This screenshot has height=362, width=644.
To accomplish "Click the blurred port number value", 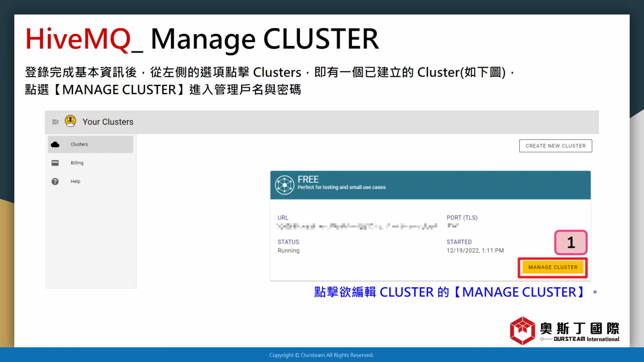I will point(453,226).
